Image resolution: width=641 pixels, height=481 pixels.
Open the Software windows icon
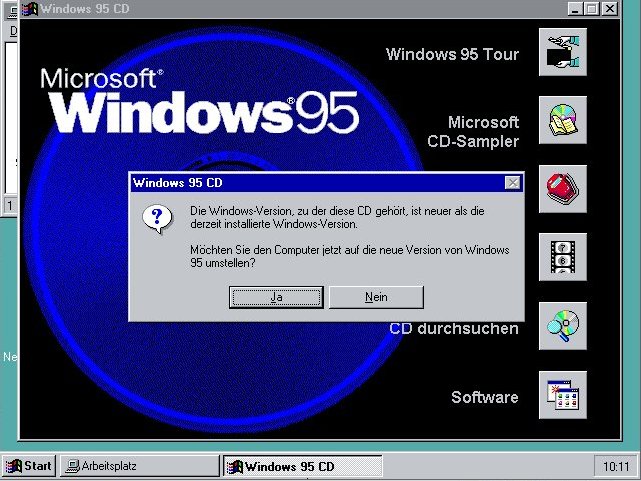[563, 395]
